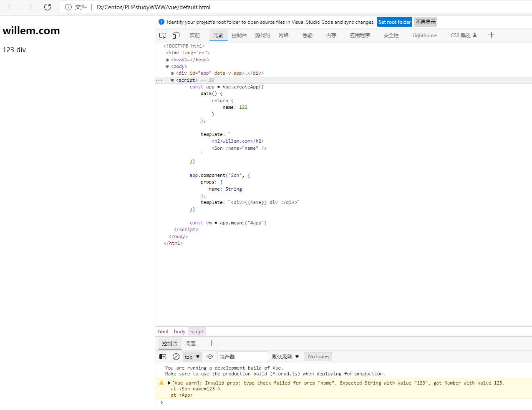Select the html lang="en" node
Image resolution: width=532 pixels, height=410 pixels.
[x=188, y=53]
